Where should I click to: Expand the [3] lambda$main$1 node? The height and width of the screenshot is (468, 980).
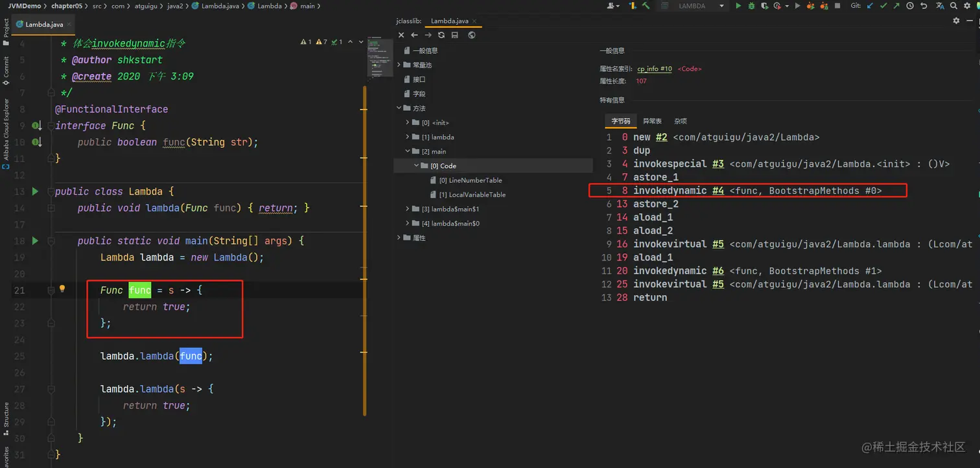pos(408,209)
